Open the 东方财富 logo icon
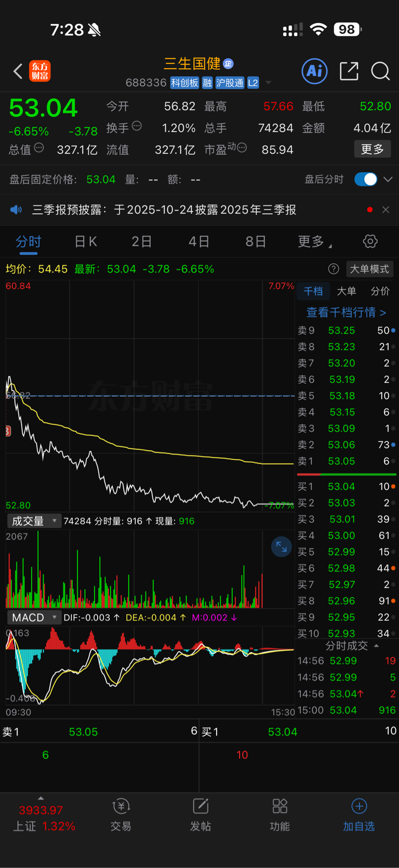The image size is (399, 868). point(40,71)
